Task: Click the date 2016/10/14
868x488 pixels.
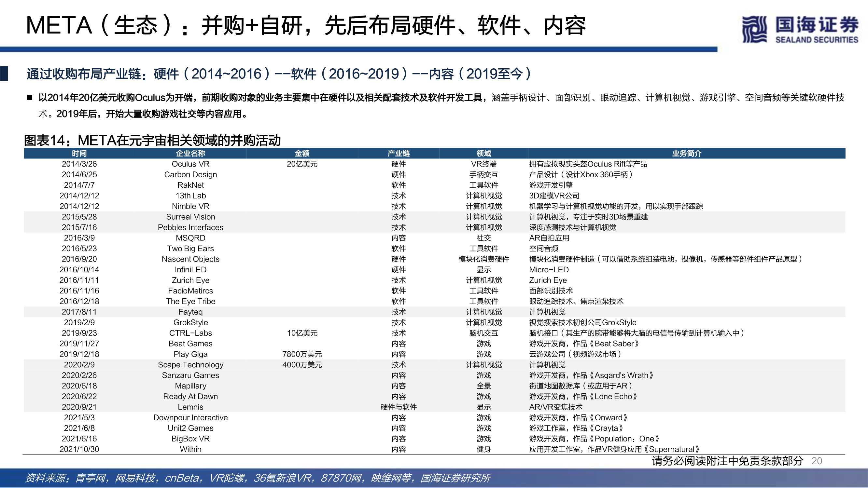Action: (79, 270)
